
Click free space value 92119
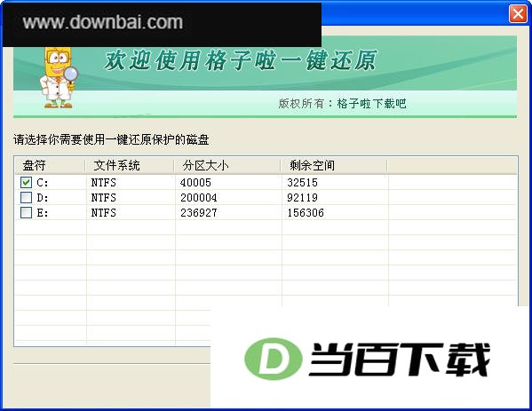point(302,198)
